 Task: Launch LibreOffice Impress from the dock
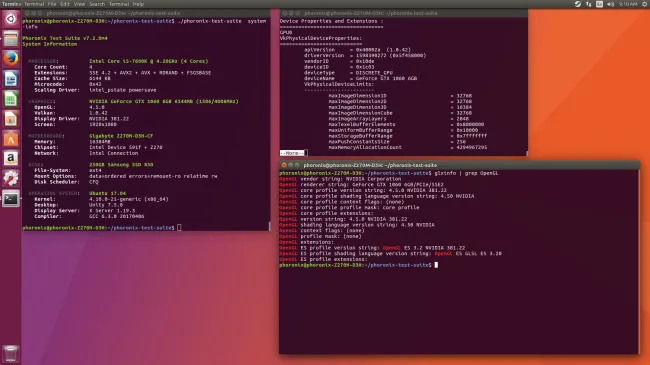click(x=11, y=119)
